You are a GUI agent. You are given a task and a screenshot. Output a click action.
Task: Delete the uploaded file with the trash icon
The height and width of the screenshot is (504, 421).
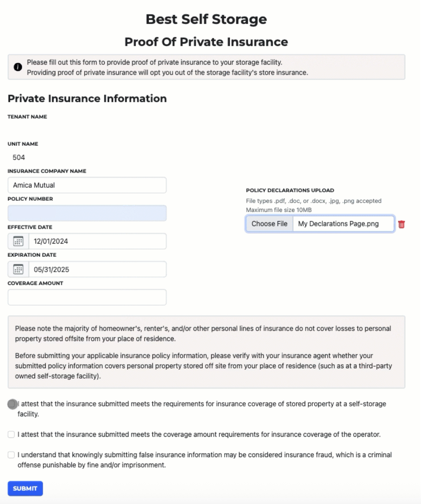tap(401, 224)
